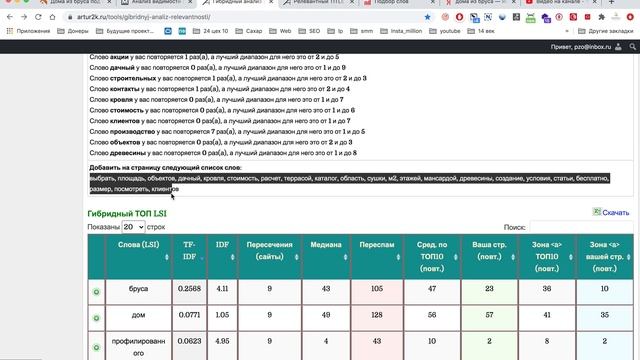This screenshot has width=640, height=360.
Task: Open the Будущие проекты bookmark folder
Action: pos(125,31)
